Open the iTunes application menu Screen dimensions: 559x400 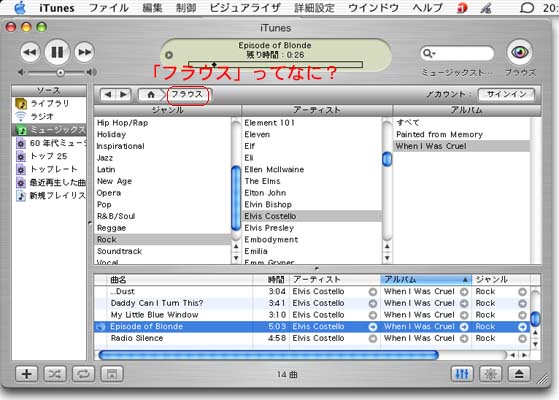tap(57, 8)
